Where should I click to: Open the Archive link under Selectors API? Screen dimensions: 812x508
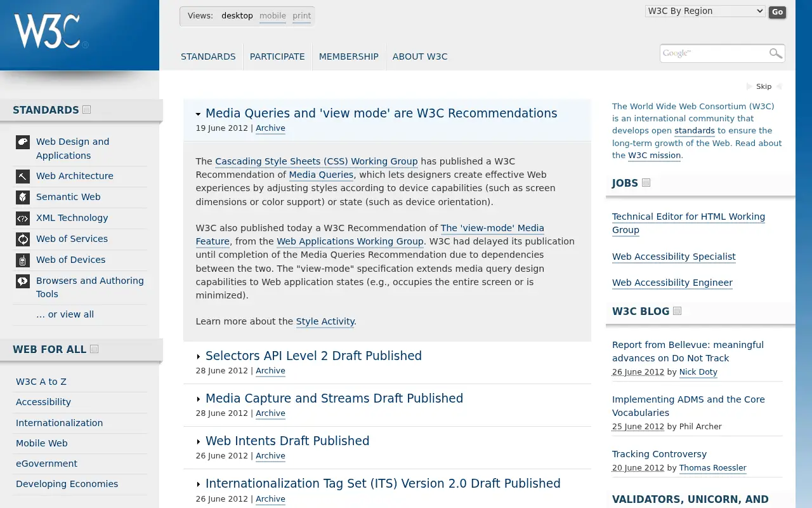click(270, 371)
